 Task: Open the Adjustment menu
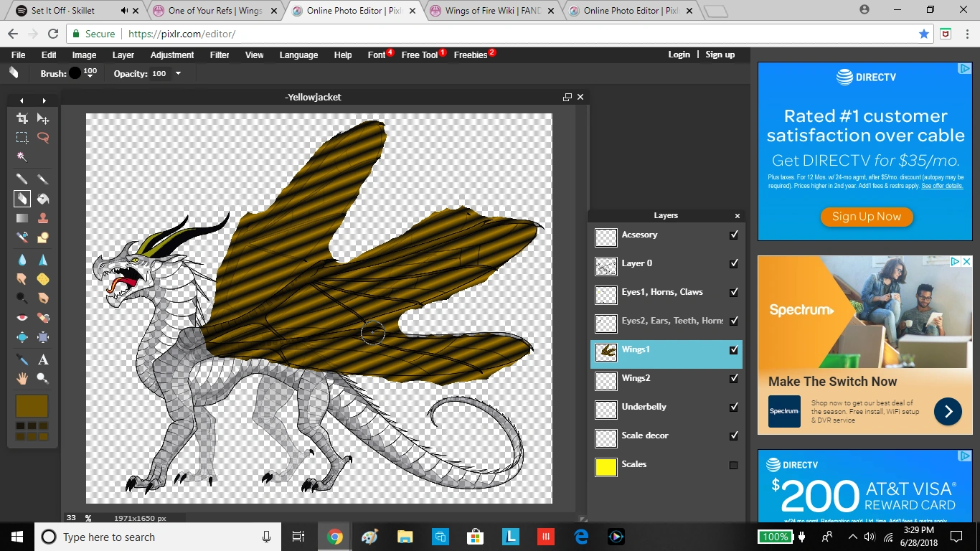pyautogui.click(x=171, y=55)
